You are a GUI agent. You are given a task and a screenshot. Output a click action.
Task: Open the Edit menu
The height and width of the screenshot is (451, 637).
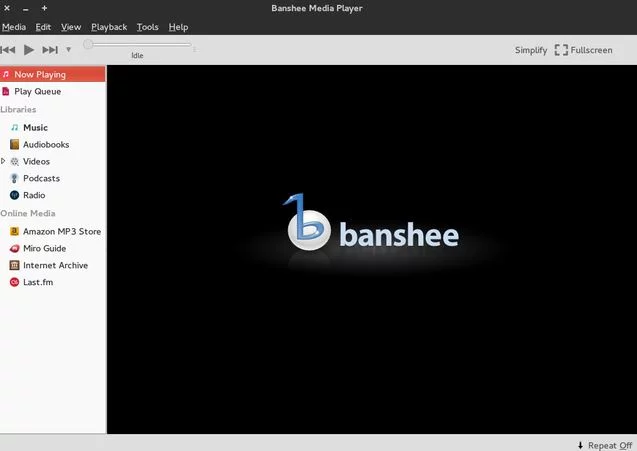pyautogui.click(x=43, y=27)
